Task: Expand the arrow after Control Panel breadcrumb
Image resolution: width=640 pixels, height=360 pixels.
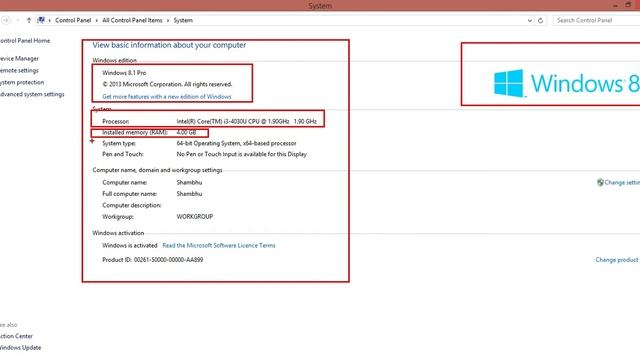Action: point(97,20)
